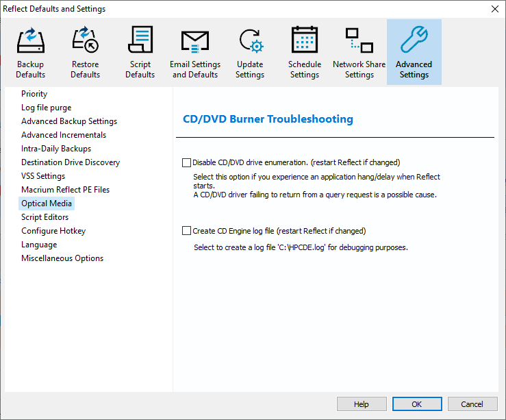Screen dimensions: 506x420
Task: Choose Miscellaneous Options in sidebar
Action: click(62, 258)
